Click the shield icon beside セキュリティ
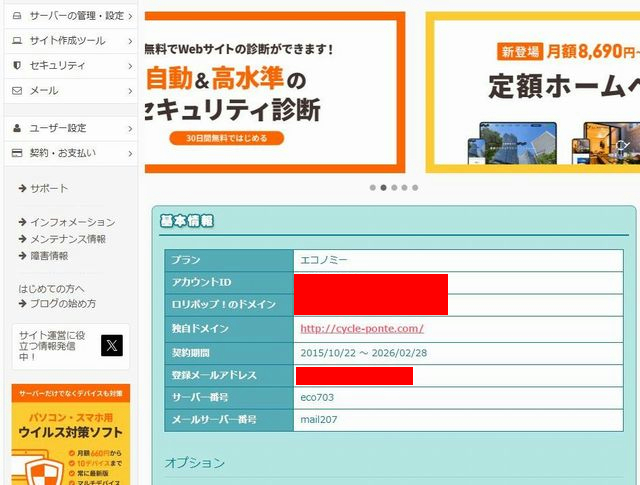The image size is (640, 485). (x=17, y=66)
